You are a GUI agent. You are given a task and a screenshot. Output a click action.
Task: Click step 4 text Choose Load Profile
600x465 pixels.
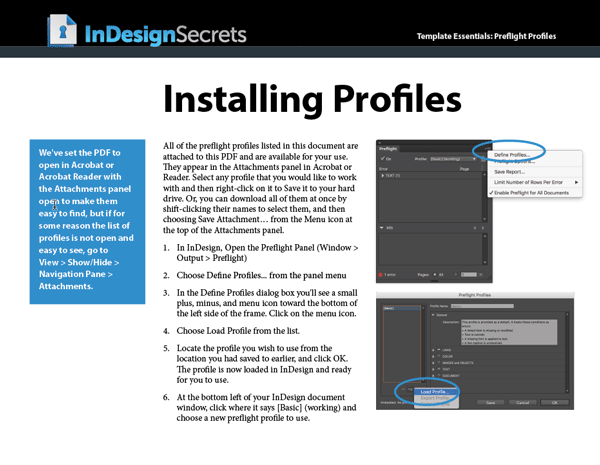point(238,331)
